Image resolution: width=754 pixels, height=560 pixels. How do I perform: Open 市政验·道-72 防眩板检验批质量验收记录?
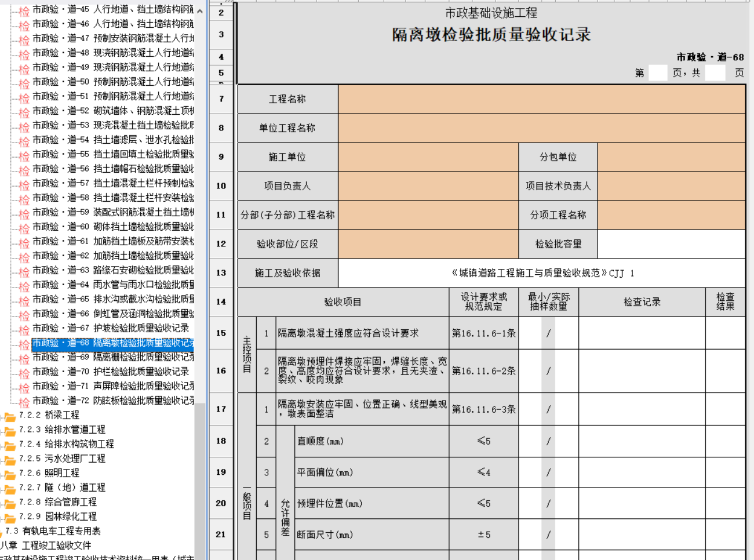(113, 401)
